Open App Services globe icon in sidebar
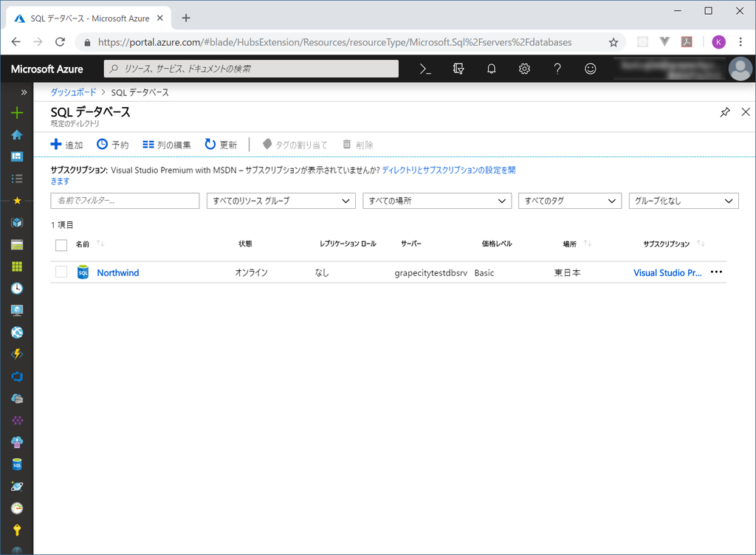The image size is (756, 555). (17, 332)
